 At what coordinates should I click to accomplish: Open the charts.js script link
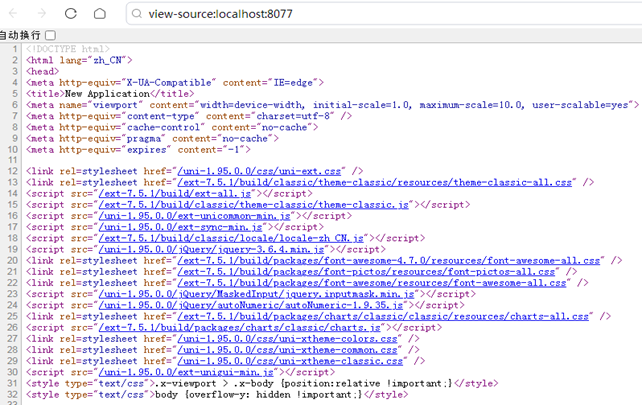[x=240, y=327]
